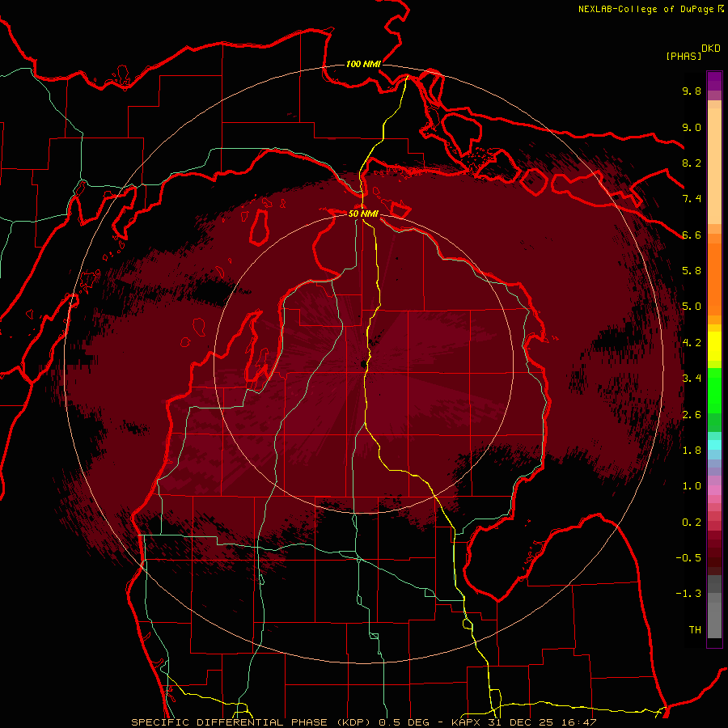This screenshot has width=728, height=728.
Task: Click the 1.0 value on the color scale
Action: coord(692,486)
